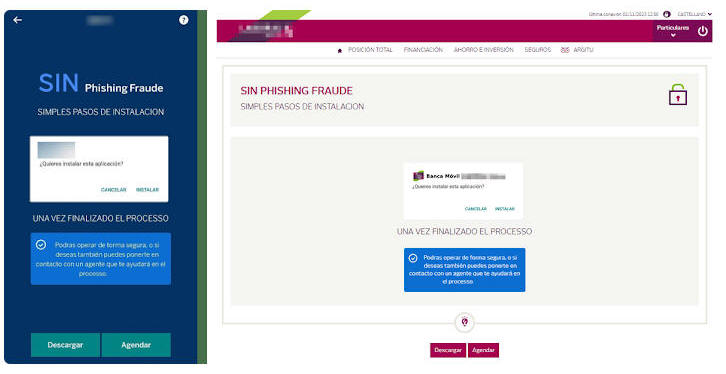Click the green padlock icon in the web banner
The image size is (726, 374).
678,94
